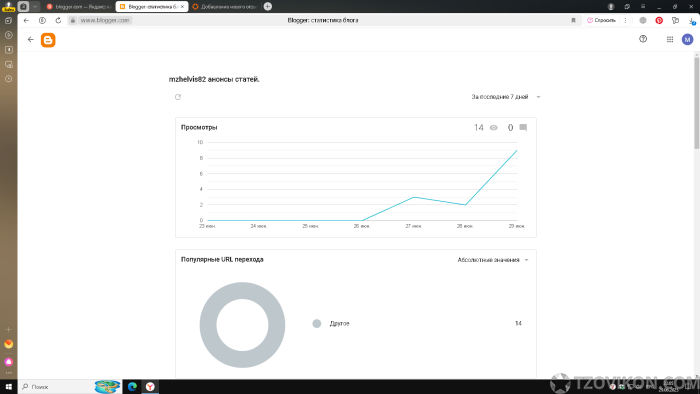Click the page vertical scrollbar
Viewport: 700px width, 394px height.
click(x=696, y=104)
